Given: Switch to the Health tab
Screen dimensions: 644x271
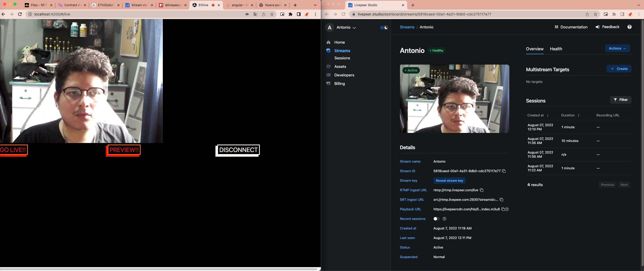Looking at the screenshot, I should pos(556,49).
